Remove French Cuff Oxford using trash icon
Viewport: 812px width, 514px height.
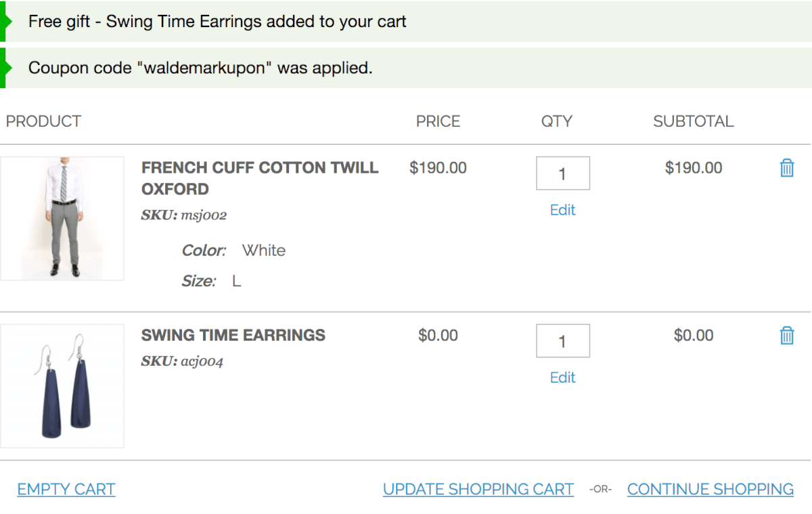click(786, 168)
